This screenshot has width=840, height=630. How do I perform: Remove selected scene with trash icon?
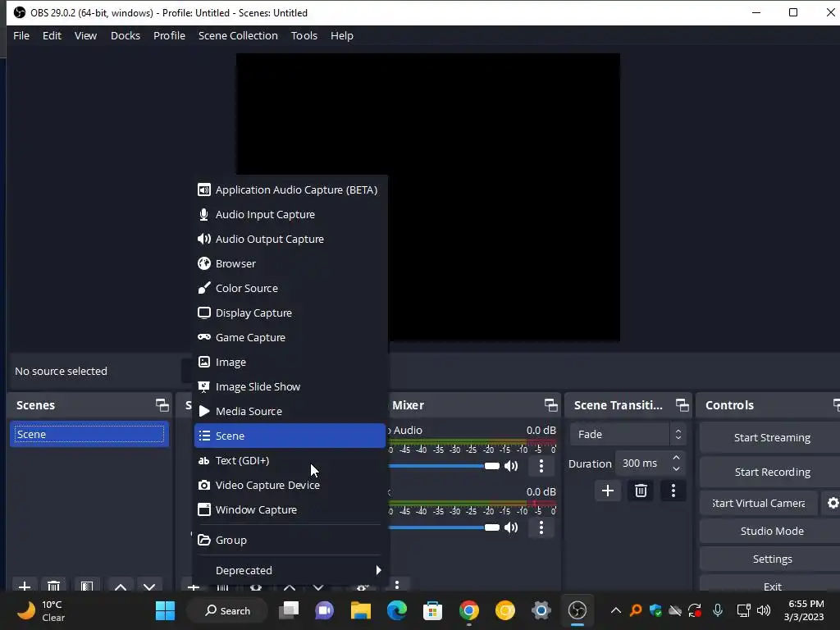53,586
